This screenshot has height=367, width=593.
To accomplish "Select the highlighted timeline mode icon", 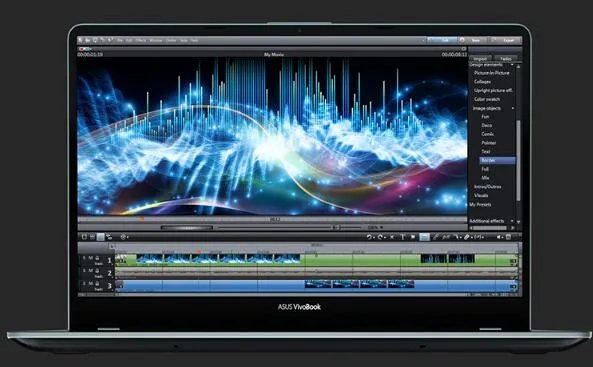I will click(x=100, y=237).
